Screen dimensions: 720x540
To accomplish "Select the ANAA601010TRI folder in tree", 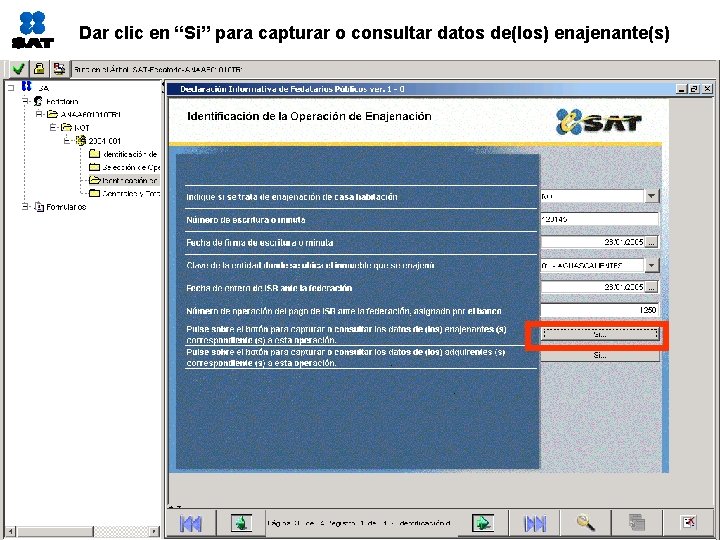I will tap(84, 114).
